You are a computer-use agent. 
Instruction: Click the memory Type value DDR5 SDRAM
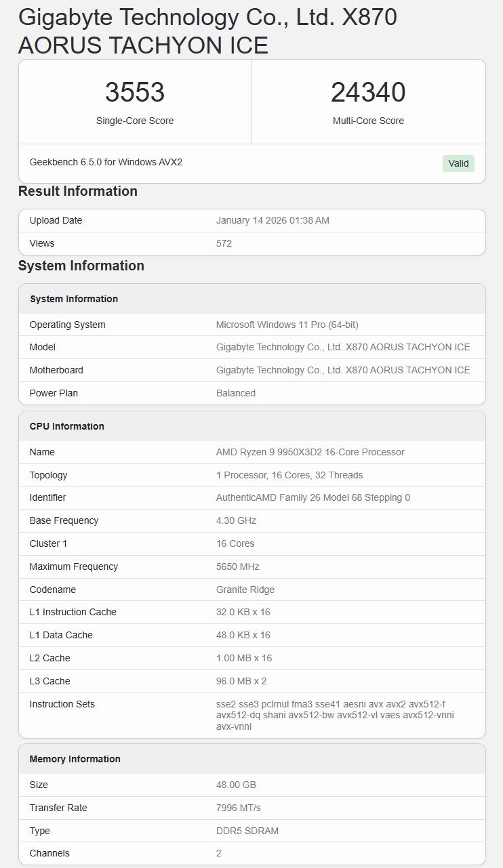pyautogui.click(x=247, y=831)
